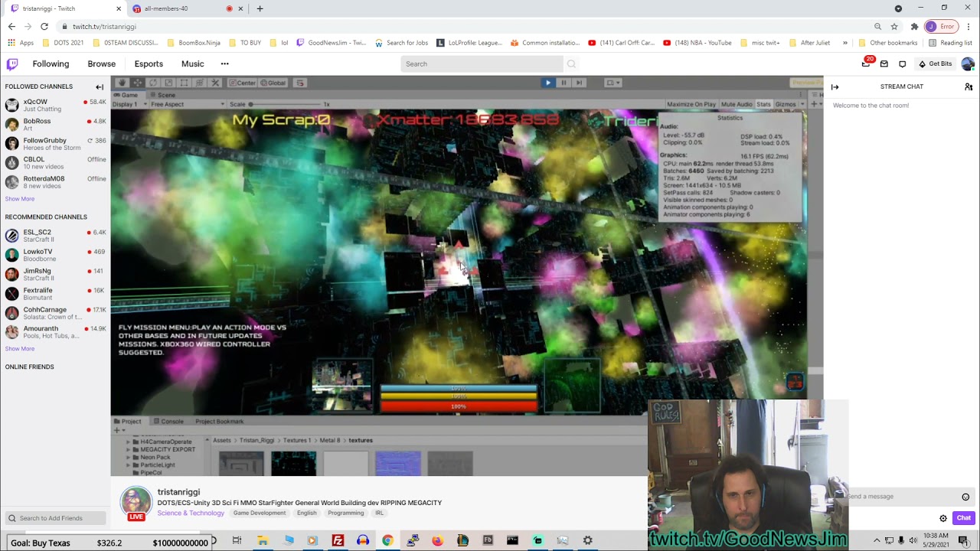Open Twitch notifications with 20 badge

[866, 64]
